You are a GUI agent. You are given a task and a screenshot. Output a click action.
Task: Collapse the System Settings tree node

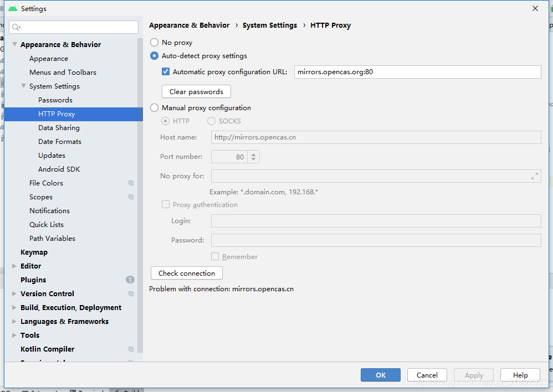click(23, 86)
